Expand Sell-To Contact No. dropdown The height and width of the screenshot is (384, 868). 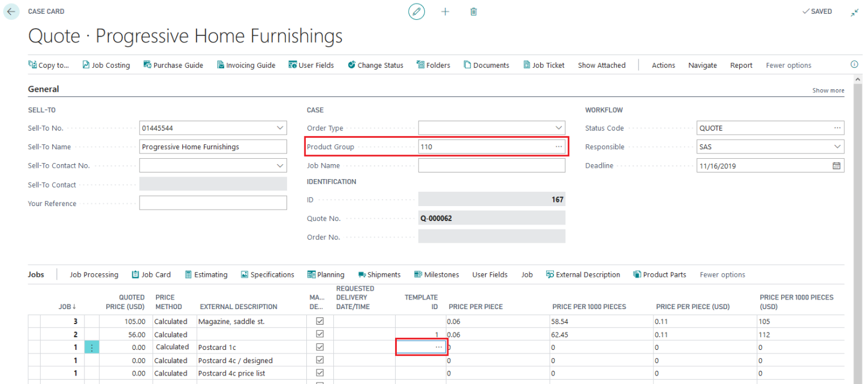tap(280, 165)
